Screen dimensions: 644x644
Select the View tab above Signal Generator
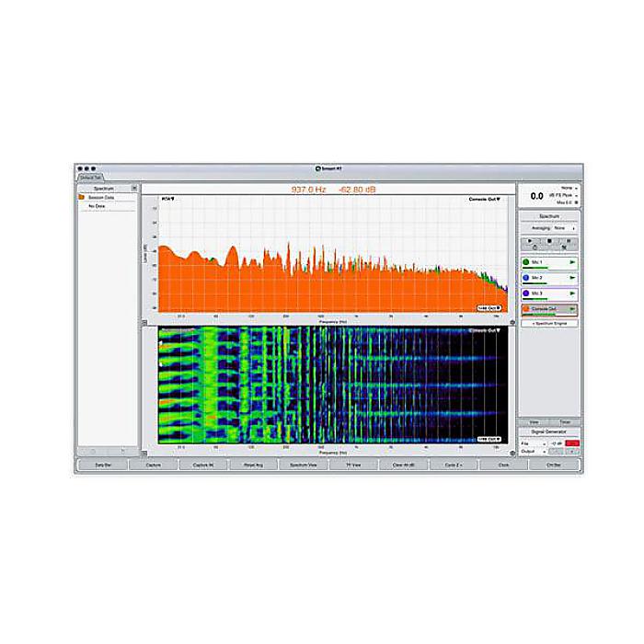tap(534, 421)
